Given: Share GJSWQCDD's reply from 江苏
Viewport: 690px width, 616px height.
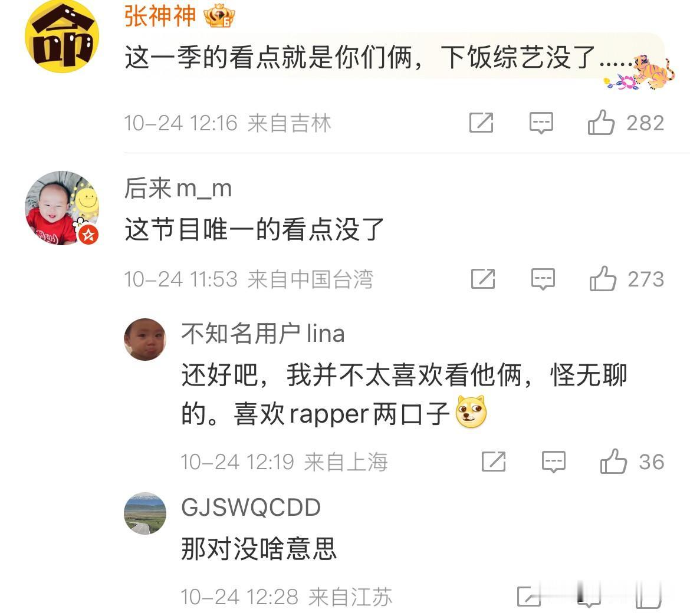Looking at the screenshot, I should (529, 597).
